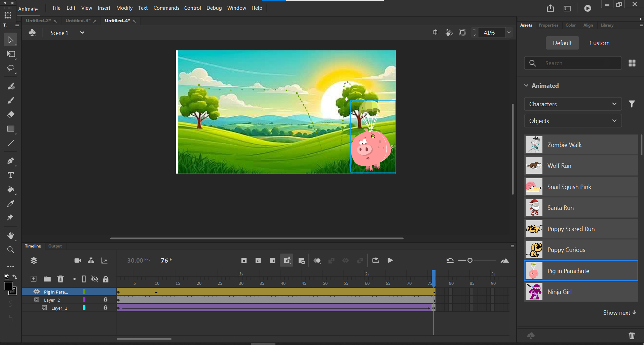Delete the selected layer with trash icon
This screenshot has width=644, height=345.
61,279
